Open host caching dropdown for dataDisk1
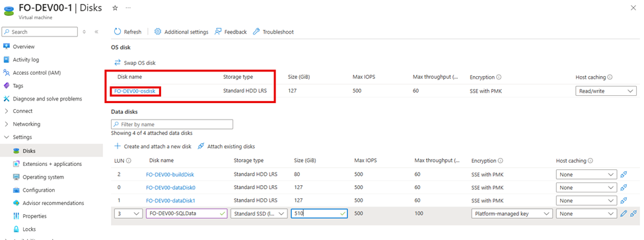 pos(587,200)
